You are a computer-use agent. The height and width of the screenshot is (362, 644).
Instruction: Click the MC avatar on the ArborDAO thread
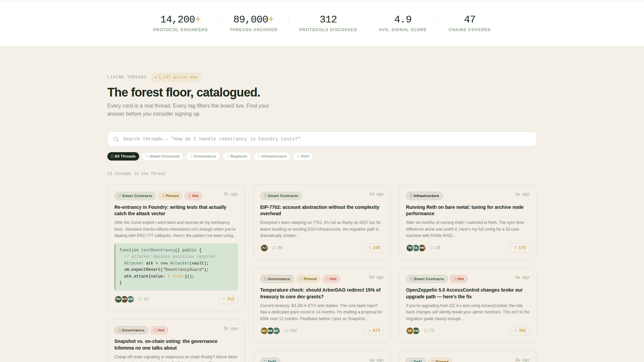(264, 330)
